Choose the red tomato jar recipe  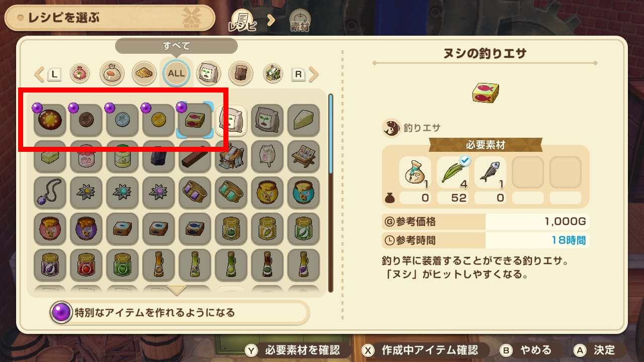pyautogui.click(x=86, y=265)
